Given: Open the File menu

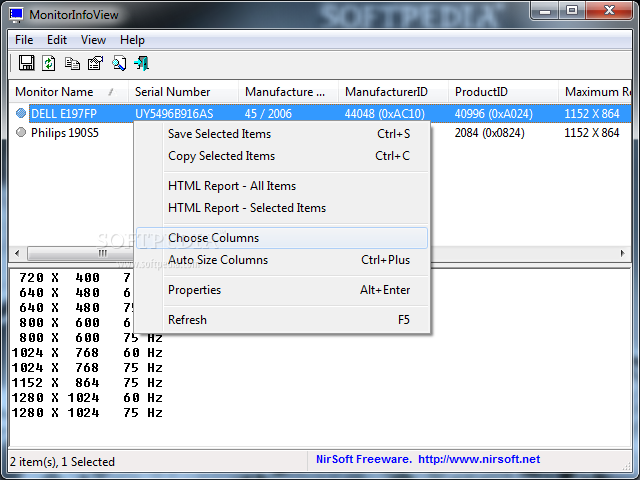Looking at the screenshot, I should click(x=24, y=40).
